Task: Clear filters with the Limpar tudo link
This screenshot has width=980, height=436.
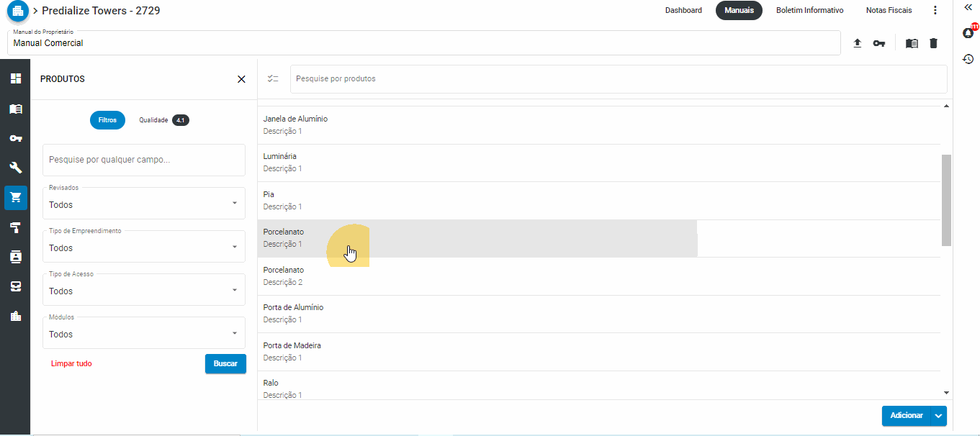Action: click(71, 363)
